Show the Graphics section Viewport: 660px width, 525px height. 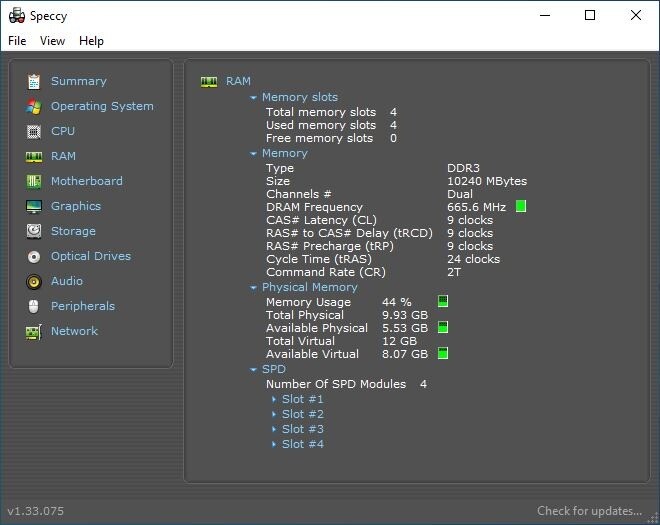[76, 206]
